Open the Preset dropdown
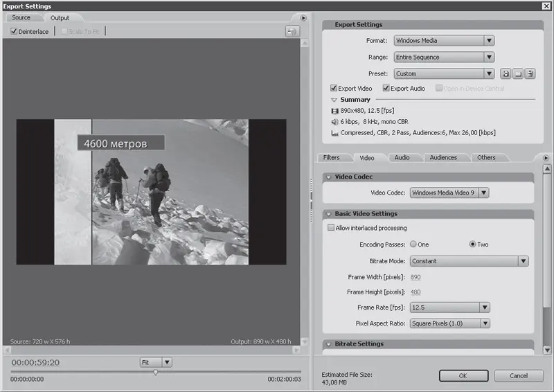 coord(444,73)
